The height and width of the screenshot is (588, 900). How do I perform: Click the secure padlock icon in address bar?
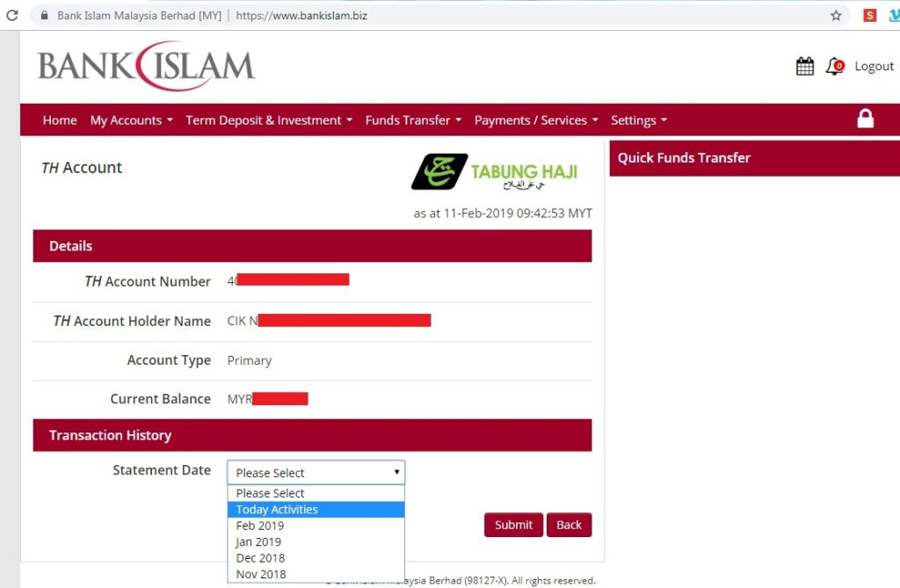coord(44,16)
